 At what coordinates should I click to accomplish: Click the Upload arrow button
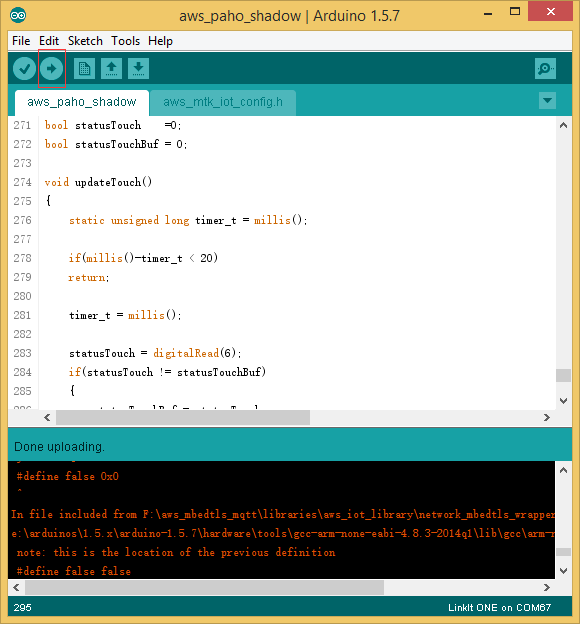click(x=51, y=68)
